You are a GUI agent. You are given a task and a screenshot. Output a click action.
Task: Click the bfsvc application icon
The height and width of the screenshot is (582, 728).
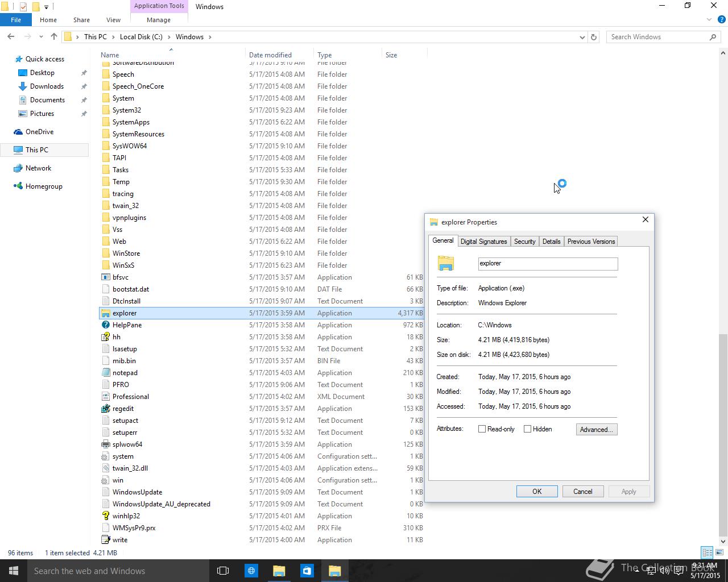[106, 277]
